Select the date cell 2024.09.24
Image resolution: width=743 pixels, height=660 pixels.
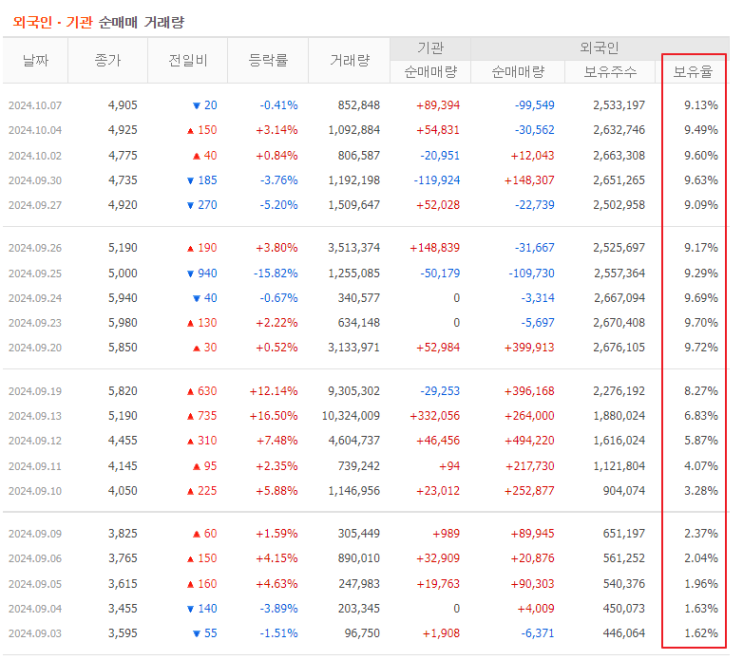tap(35, 298)
